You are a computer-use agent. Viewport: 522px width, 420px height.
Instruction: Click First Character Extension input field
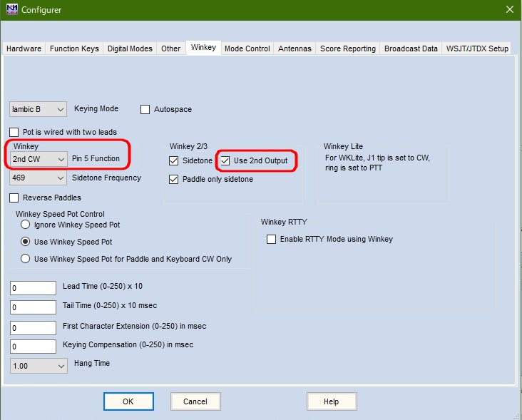(x=33, y=328)
